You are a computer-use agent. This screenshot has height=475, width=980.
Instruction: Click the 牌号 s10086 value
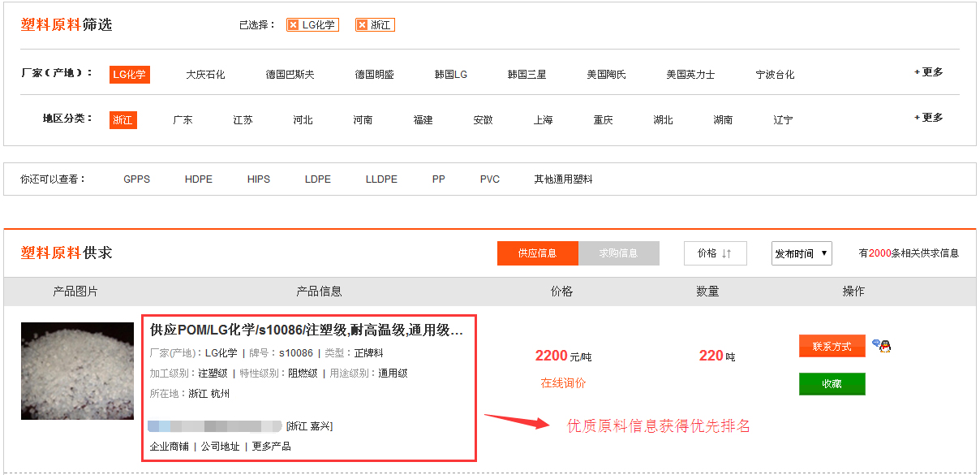coord(296,353)
